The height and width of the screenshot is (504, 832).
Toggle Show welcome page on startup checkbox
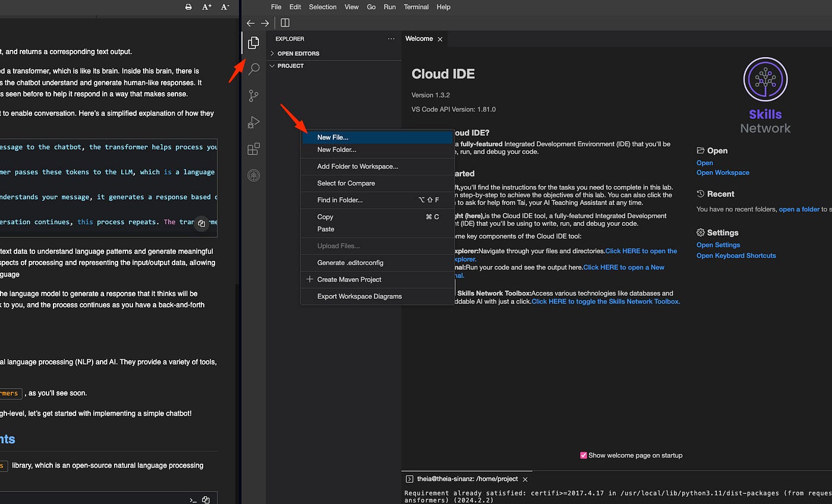[584, 455]
